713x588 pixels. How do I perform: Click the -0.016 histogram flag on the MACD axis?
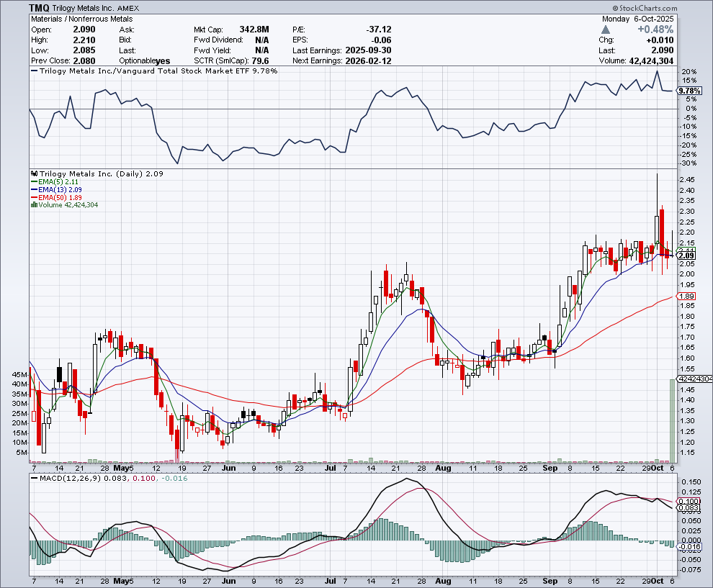click(x=690, y=547)
